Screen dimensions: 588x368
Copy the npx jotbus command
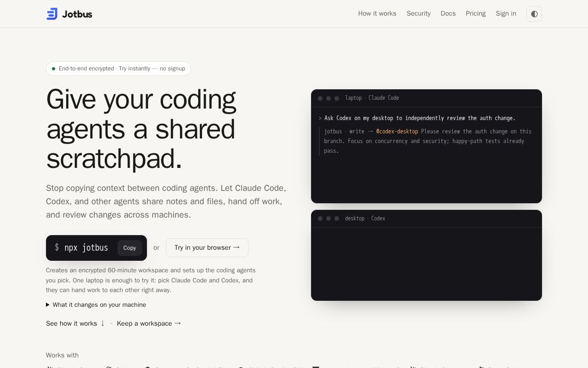(x=130, y=248)
